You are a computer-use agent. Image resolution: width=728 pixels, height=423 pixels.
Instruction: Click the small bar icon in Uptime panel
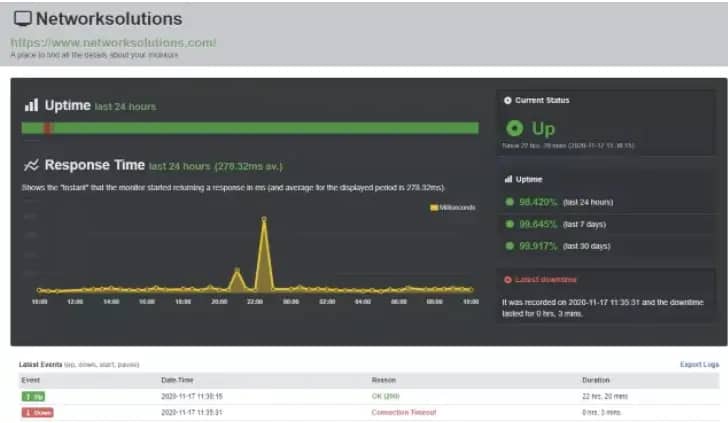pyautogui.click(x=508, y=179)
